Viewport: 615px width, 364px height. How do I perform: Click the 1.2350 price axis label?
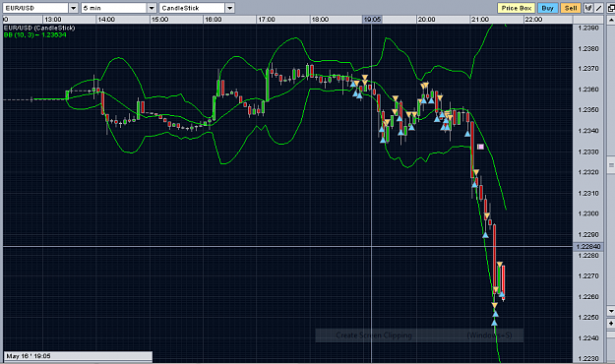pos(588,110)
